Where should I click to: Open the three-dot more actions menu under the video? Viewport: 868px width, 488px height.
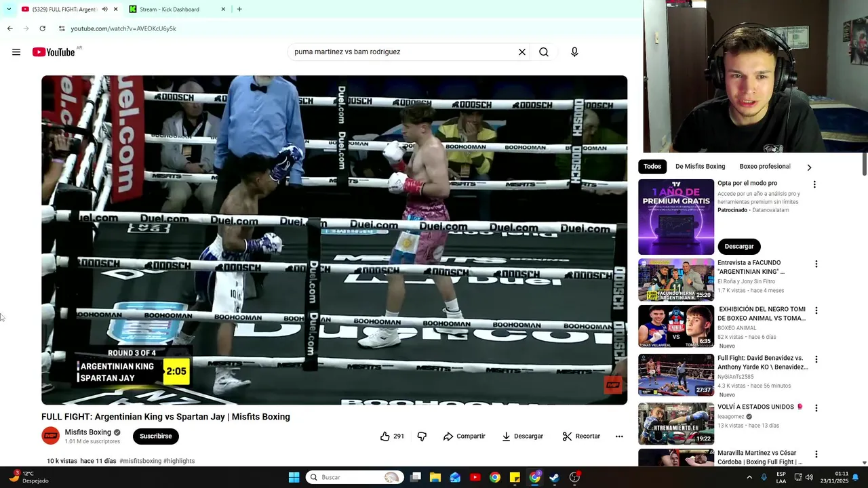pos(619,436)
